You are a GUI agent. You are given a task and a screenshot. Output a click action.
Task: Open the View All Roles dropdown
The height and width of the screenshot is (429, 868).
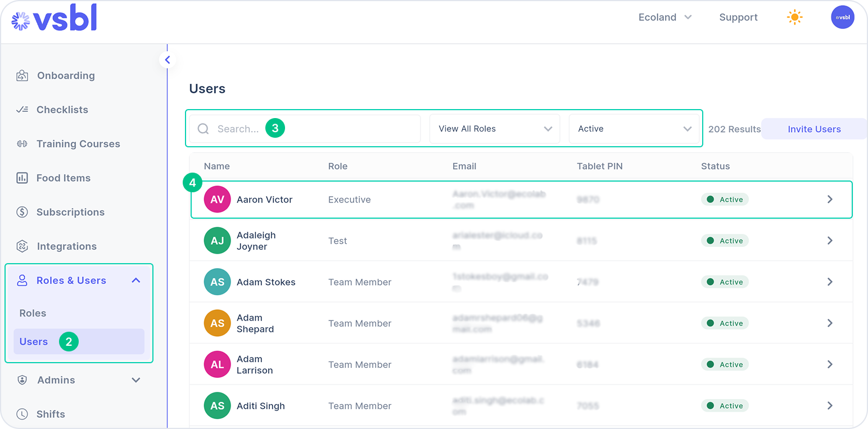tap(495, 129)
